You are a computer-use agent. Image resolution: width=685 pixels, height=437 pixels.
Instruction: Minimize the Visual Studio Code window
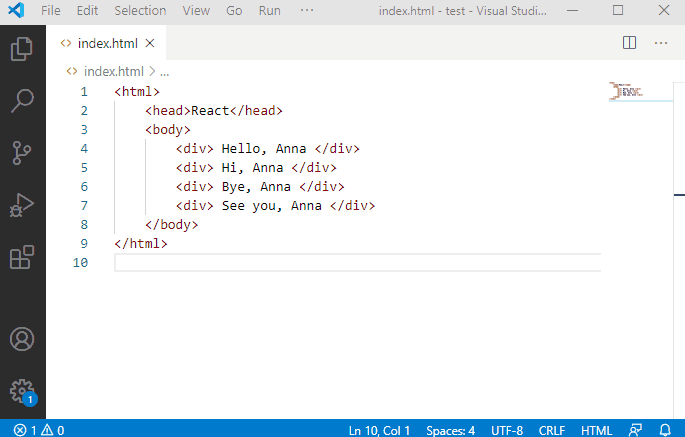click(572, 10)
